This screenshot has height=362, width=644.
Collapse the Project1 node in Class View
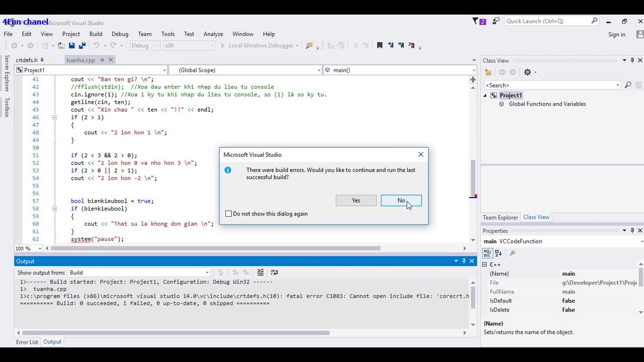pos(486,96)
